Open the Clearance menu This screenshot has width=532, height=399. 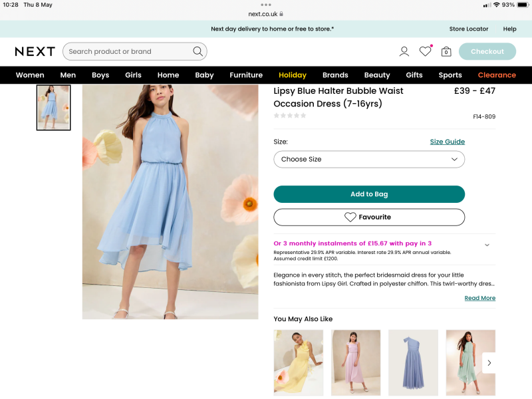point(497,75)
